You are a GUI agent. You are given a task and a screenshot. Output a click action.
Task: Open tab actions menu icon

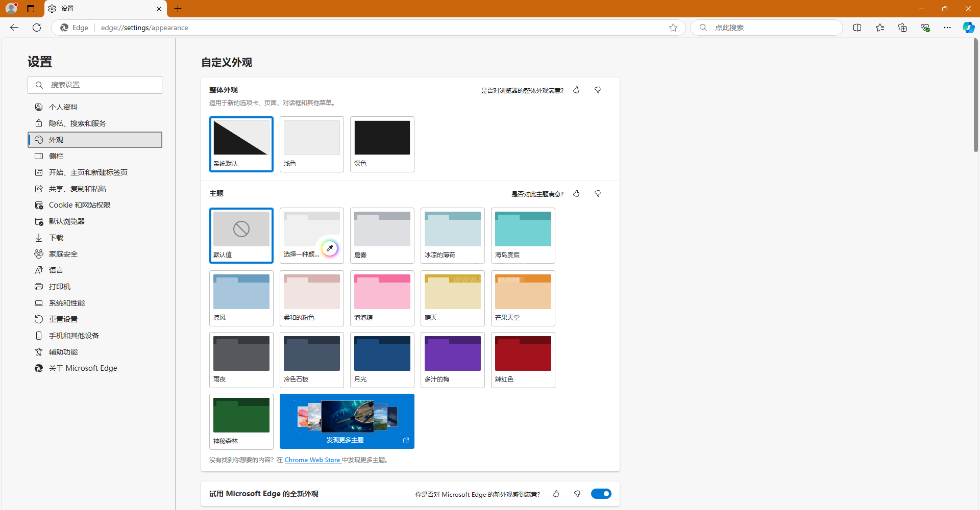[x=31, y=9]
